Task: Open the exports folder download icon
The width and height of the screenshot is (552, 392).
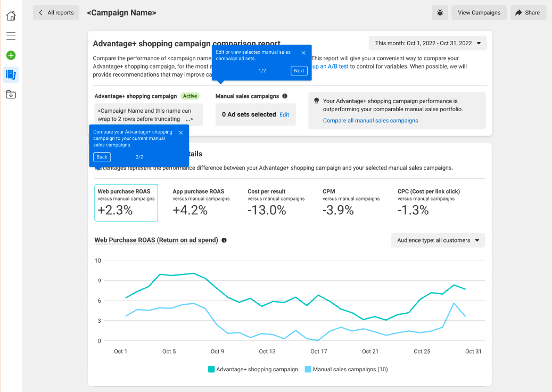Action: 11,95
